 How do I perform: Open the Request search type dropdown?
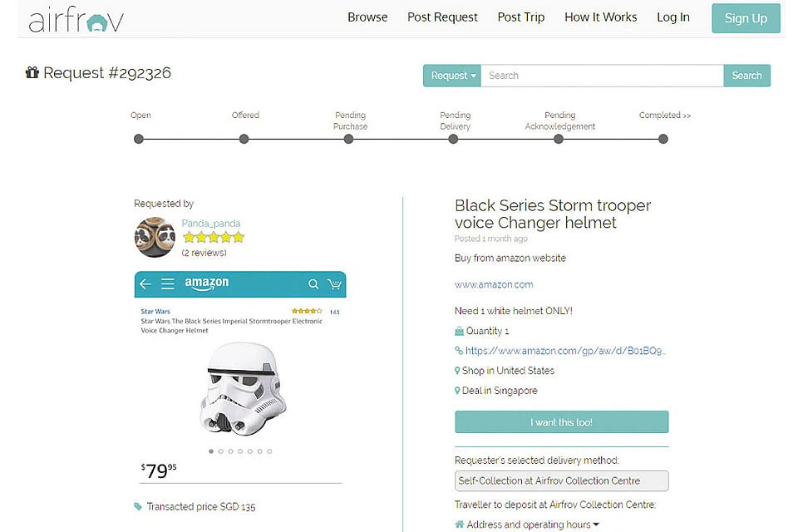tap(452, 76)
